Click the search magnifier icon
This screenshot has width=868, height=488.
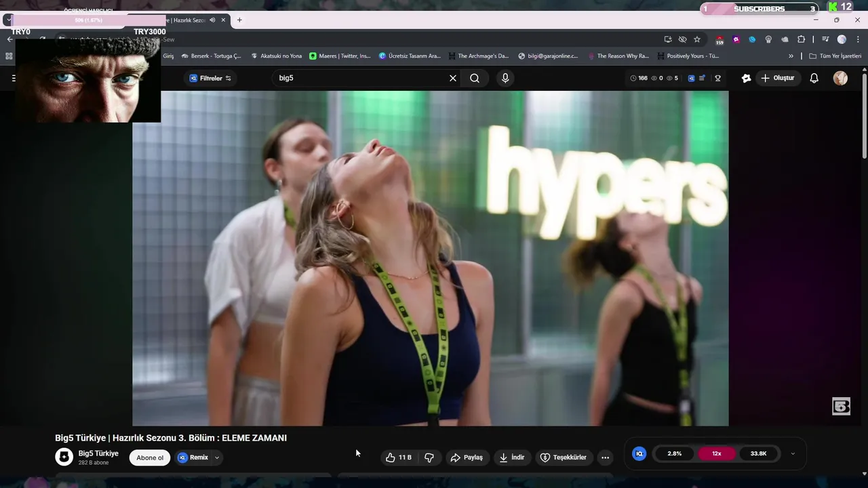pyautogui.click(x=475, y=78)
